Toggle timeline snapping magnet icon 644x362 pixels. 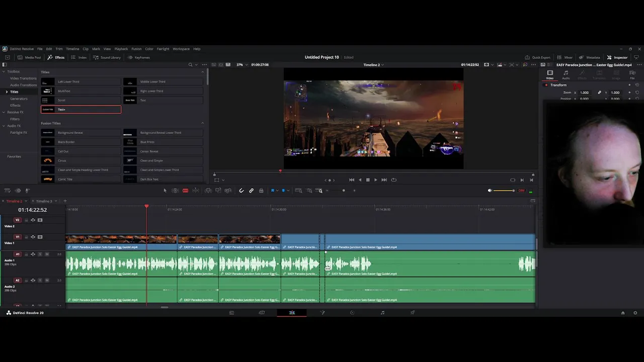pyautogui.click(x=241, y=191)
